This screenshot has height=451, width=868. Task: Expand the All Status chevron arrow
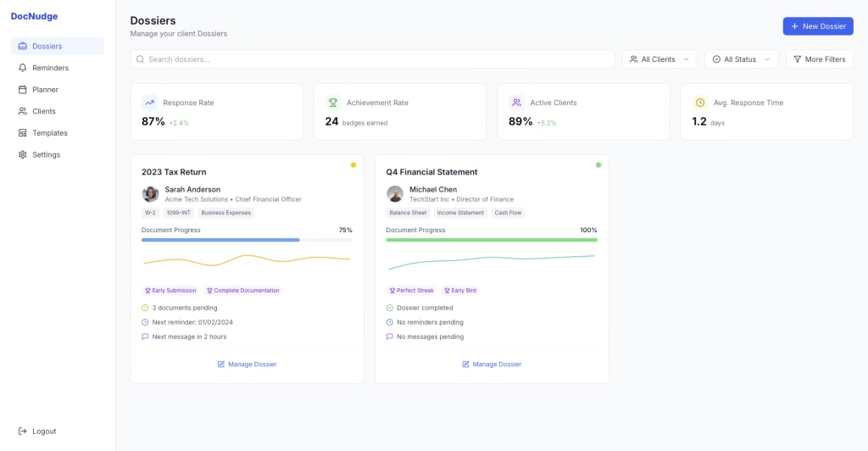point(767,59)
